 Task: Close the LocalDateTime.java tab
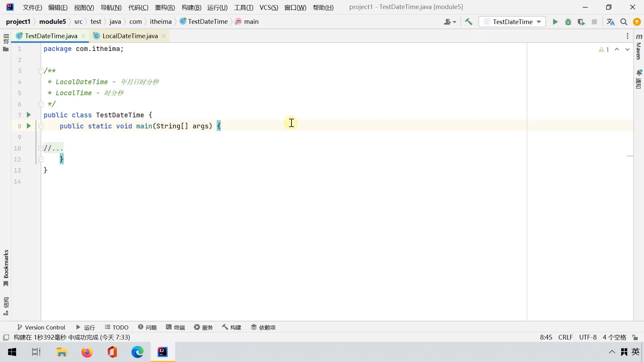[x=164, y=36]
